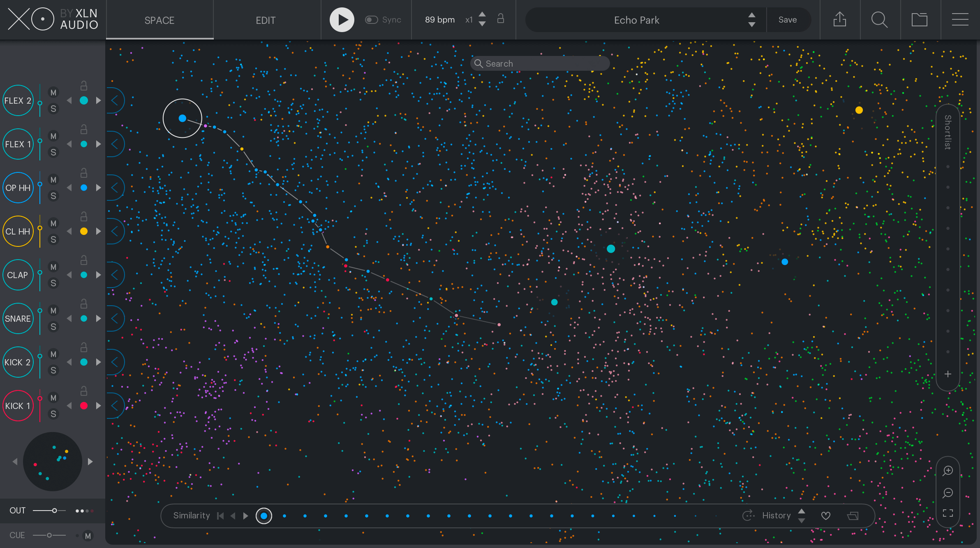This screenshot has height=548, width=980.
Task: Add to Shortlist with plus icon
Action: [948, 374]
